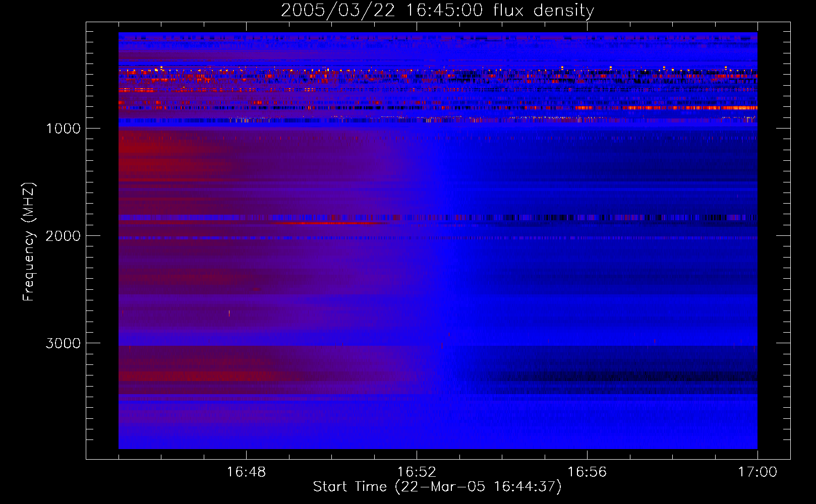
Task: Click the 16:52 time tick label
Action: [x=417, y=472]
